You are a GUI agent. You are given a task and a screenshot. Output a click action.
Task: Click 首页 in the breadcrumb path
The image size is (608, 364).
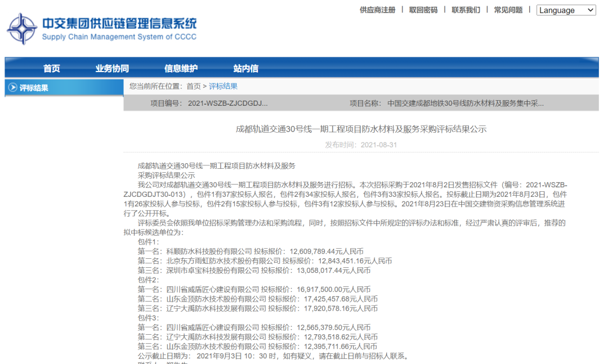[x=194, y=87]
